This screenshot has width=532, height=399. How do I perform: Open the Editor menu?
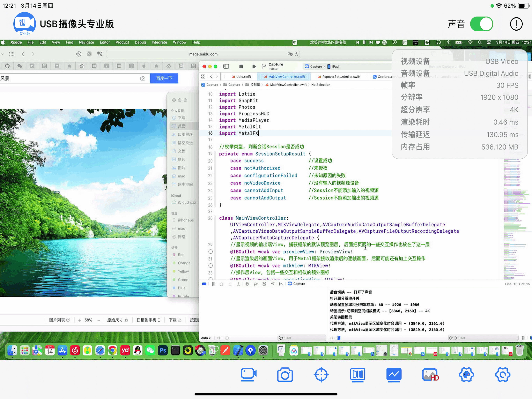click(105, 42)
